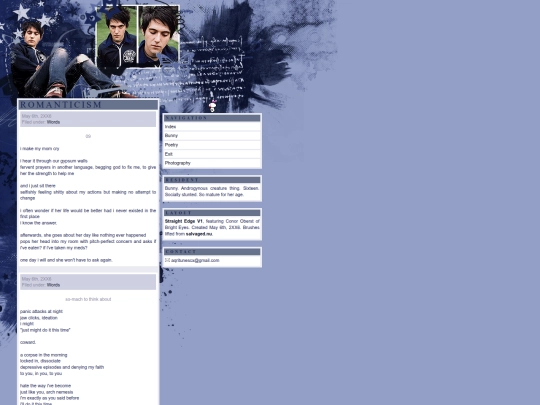Click the line 'coward.'
This screenshot has height=405, width=540.
28,342
